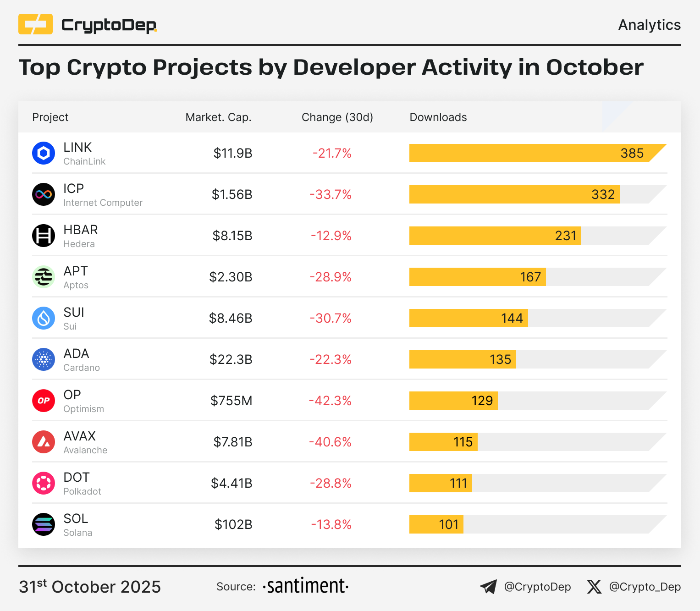This screenshot has height=611, width=700.
Task: Click the Downloads column header
Action: point(438,117)
